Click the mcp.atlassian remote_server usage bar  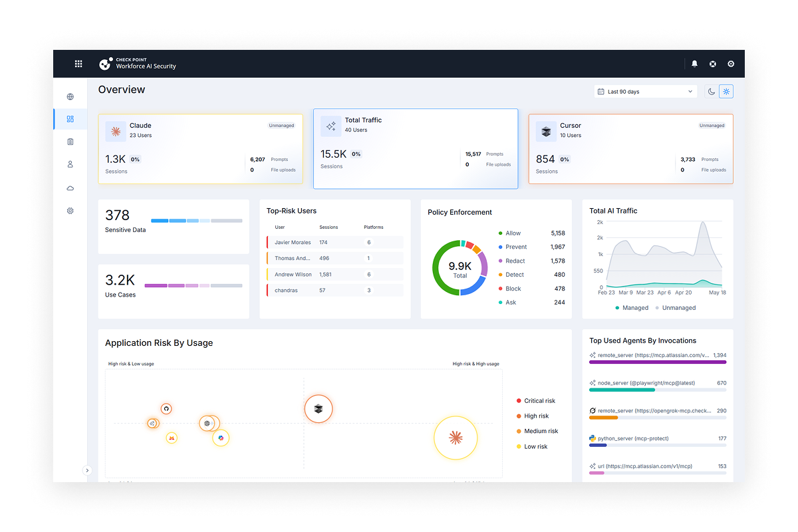[658, 362]
